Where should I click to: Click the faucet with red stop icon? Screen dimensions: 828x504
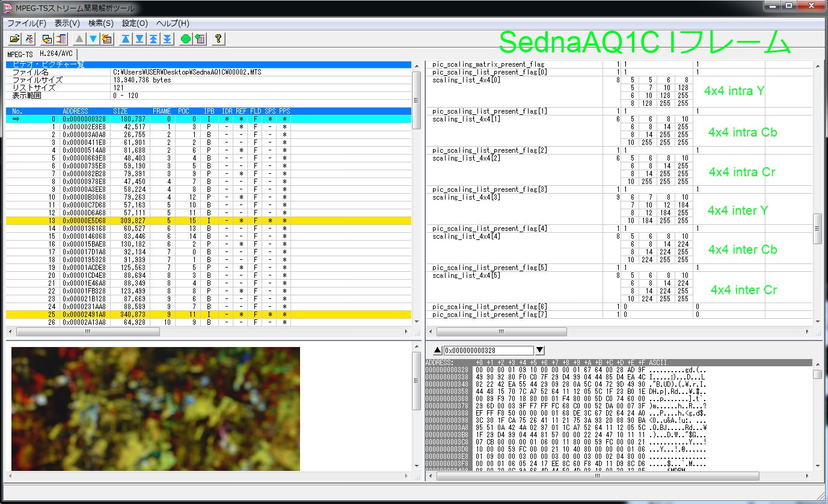coord(29,39)
